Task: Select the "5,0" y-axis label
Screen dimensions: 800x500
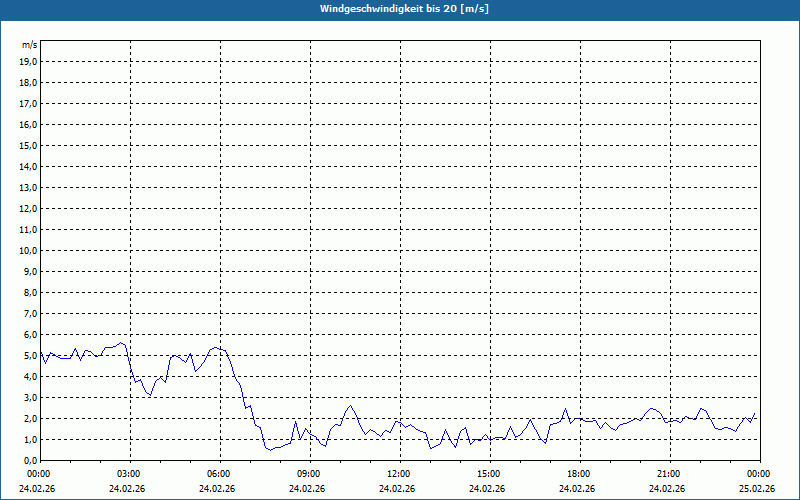Action: coord(30,355)
